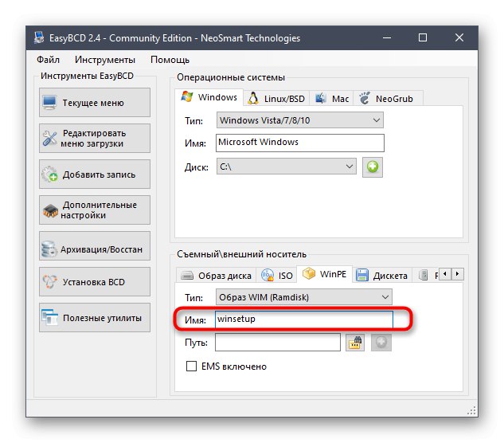Open Дополнительные настройки section
Image resolution: width=504 pixels, height=443 pixels.
click(95, 210)
